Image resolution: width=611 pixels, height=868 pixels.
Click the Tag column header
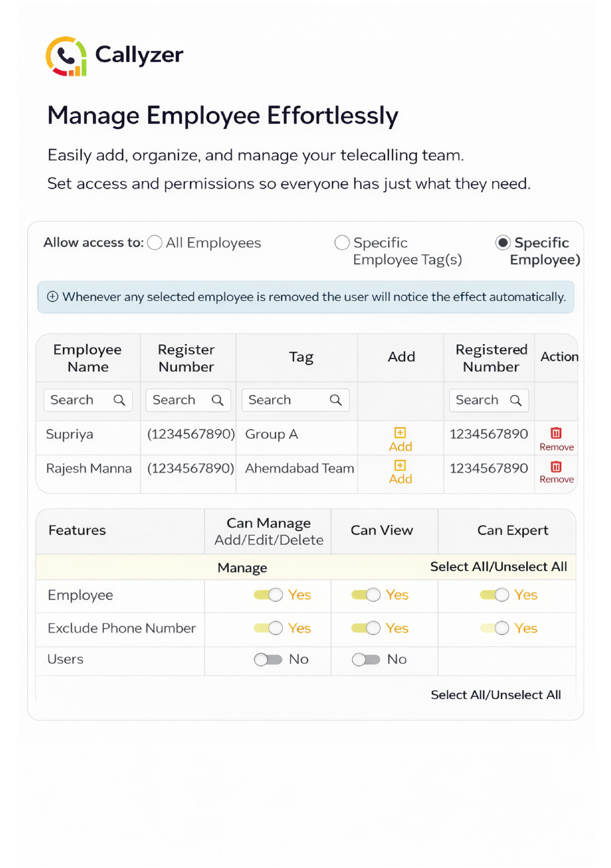pyautogui.click(x=301, y=357)
